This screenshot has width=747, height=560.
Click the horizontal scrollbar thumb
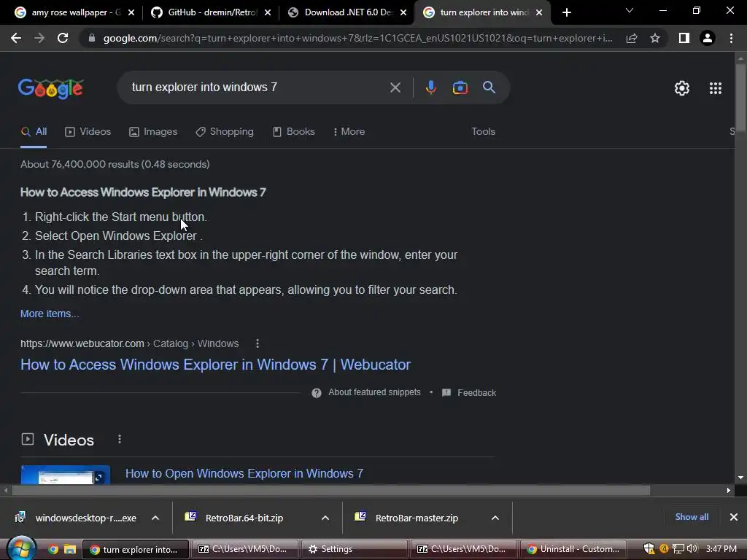tap(331, 491)
